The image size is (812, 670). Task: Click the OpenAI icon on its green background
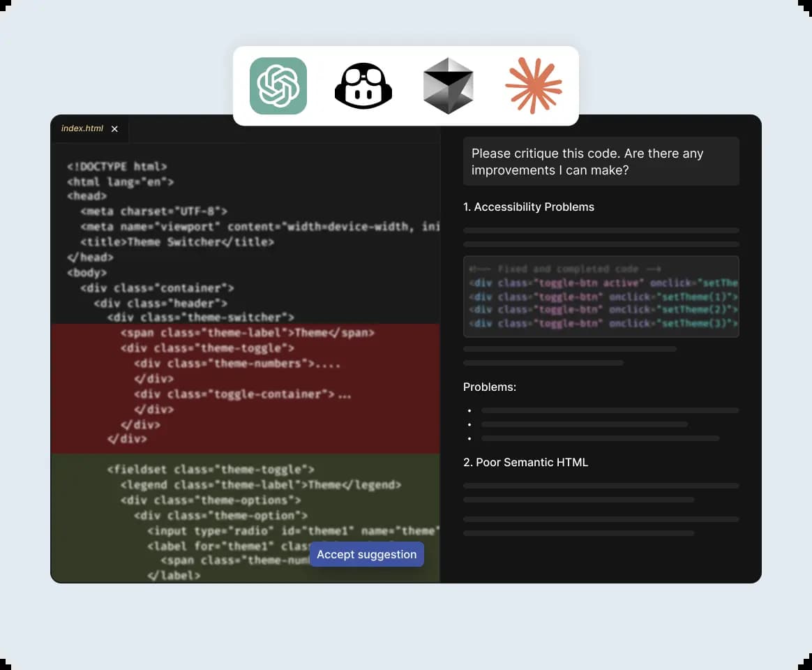[278, 86]
